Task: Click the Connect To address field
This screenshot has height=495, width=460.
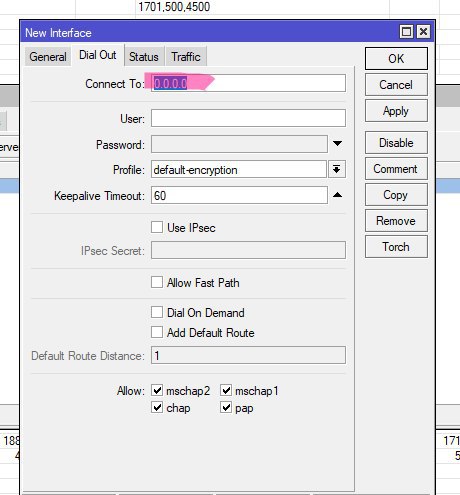Action: pos(248,83)
